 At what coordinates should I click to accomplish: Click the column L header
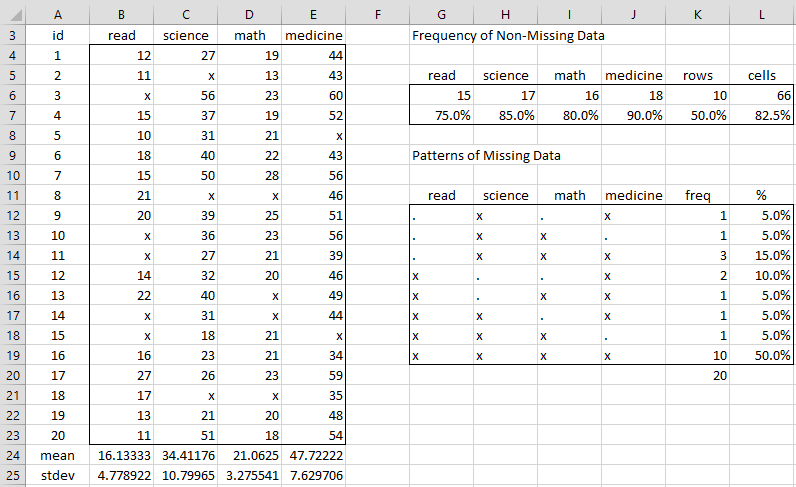pos(762,14)
